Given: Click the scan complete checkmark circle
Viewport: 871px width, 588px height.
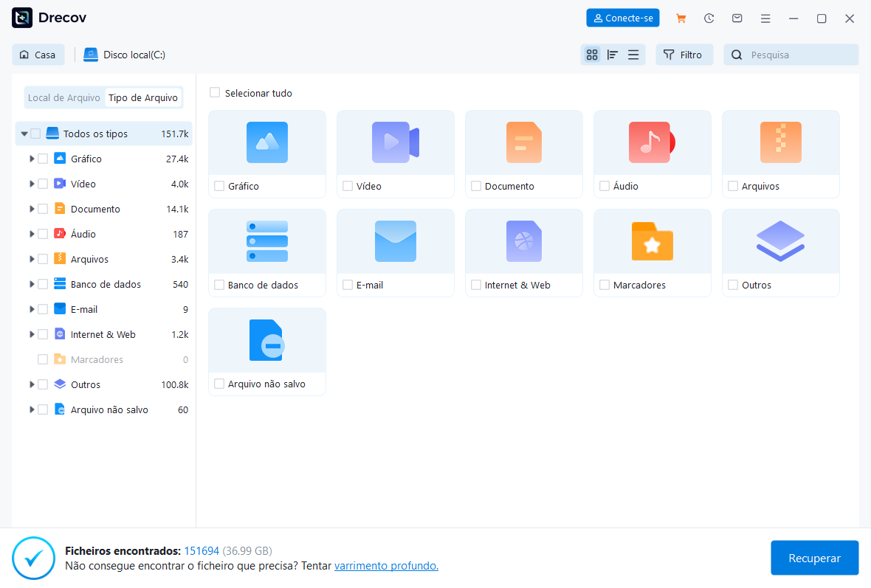Looking at the screenshot, I should pos(33,558).
